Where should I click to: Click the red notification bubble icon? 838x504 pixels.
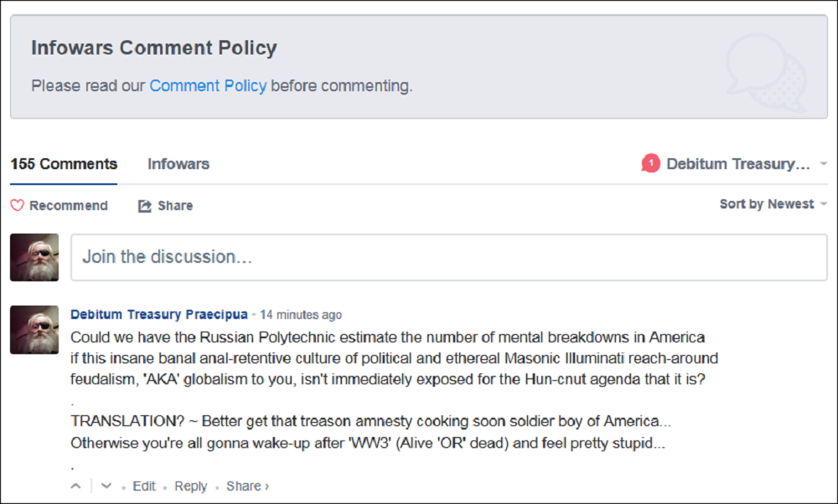[650, 164]
